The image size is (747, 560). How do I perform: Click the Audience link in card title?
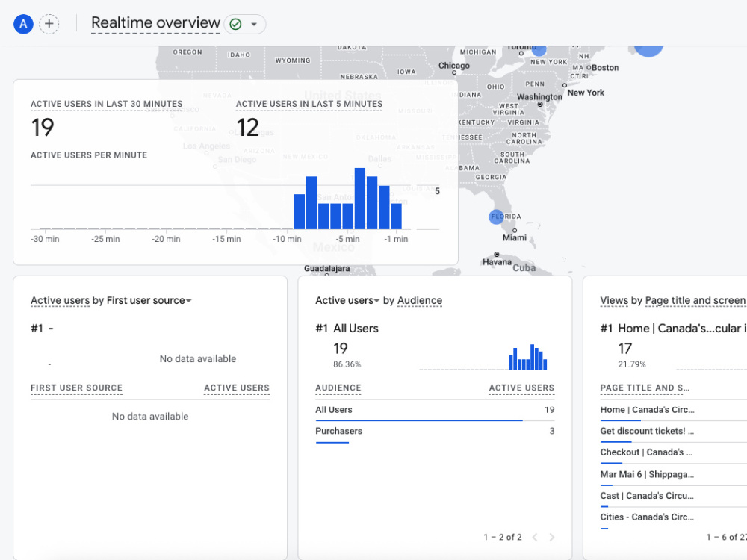pos(420,300)
